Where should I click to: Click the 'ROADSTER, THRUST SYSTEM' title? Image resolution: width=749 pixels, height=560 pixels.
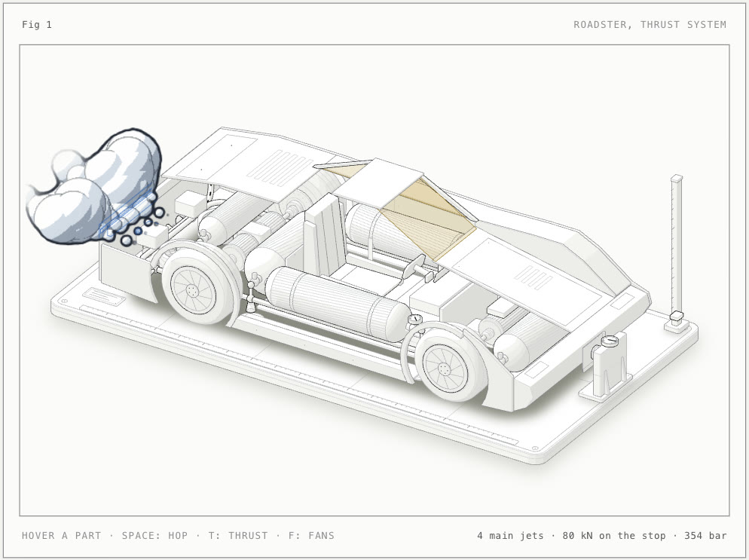pos(650,25)
